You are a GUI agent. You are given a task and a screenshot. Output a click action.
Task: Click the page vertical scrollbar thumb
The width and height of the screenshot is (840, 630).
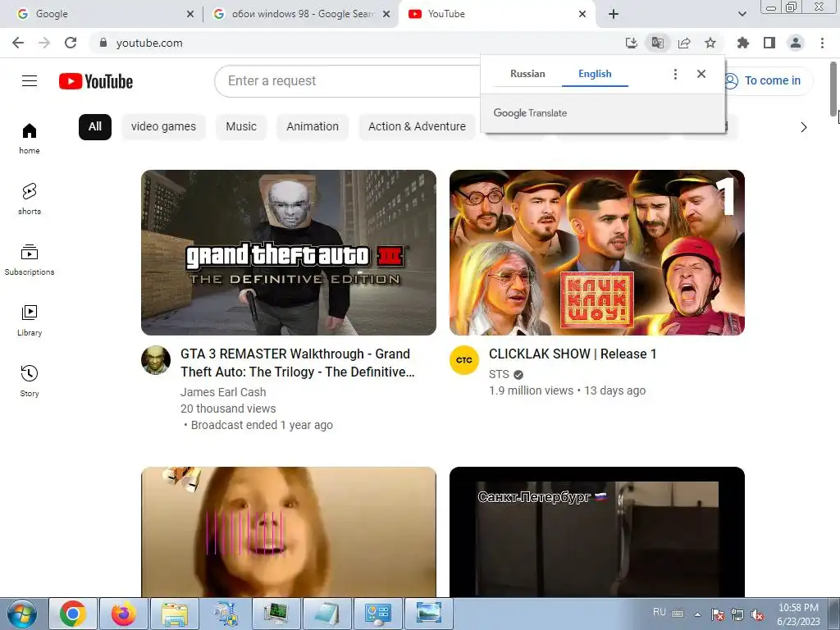(x=833, y=89)
